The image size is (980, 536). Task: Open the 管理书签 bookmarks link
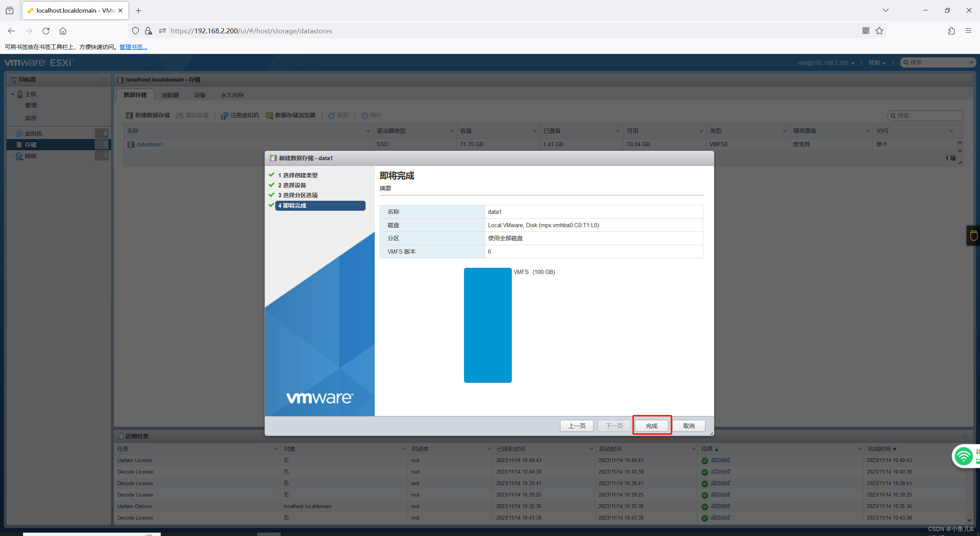[x=133, y=47]
